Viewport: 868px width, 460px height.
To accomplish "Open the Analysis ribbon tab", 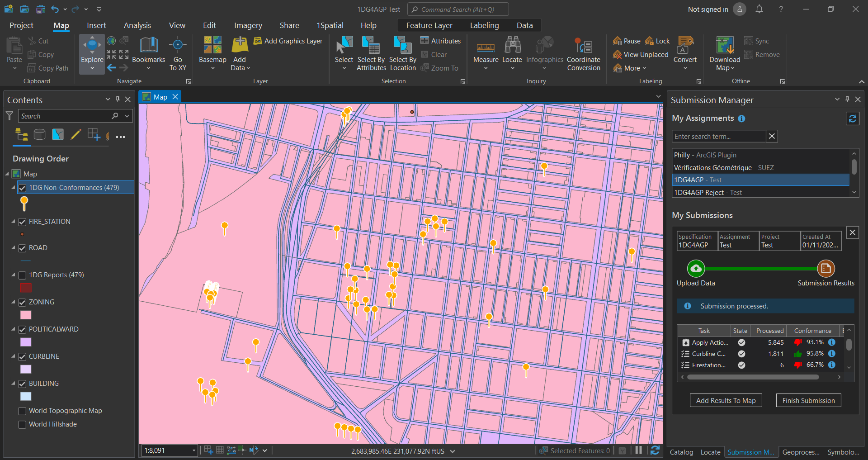I will [137, 25].
